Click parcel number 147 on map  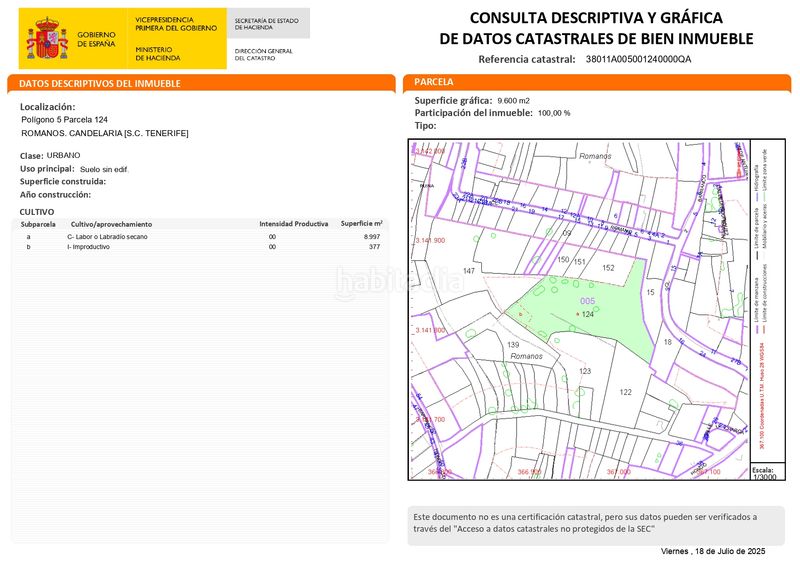[x=468, y=271]
